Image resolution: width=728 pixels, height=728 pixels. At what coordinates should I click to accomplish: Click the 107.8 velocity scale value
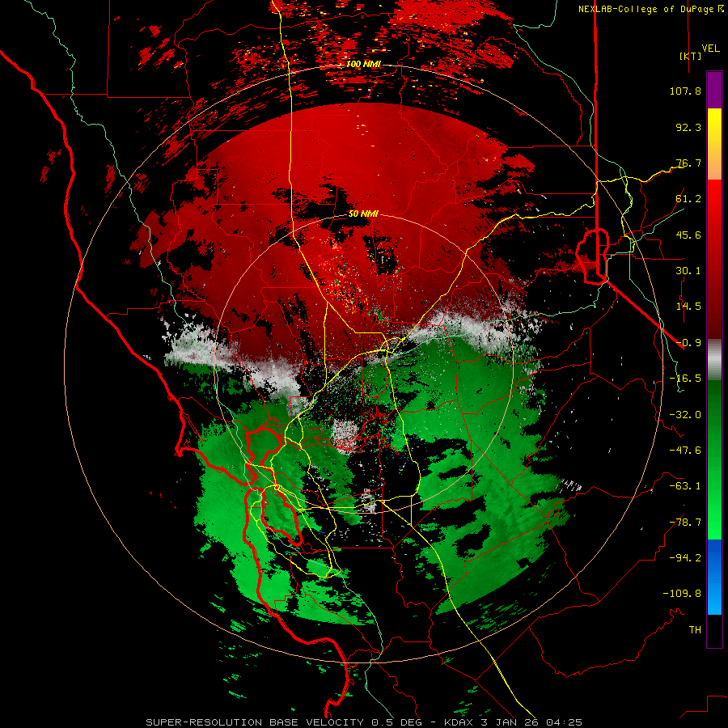point(685,91)
